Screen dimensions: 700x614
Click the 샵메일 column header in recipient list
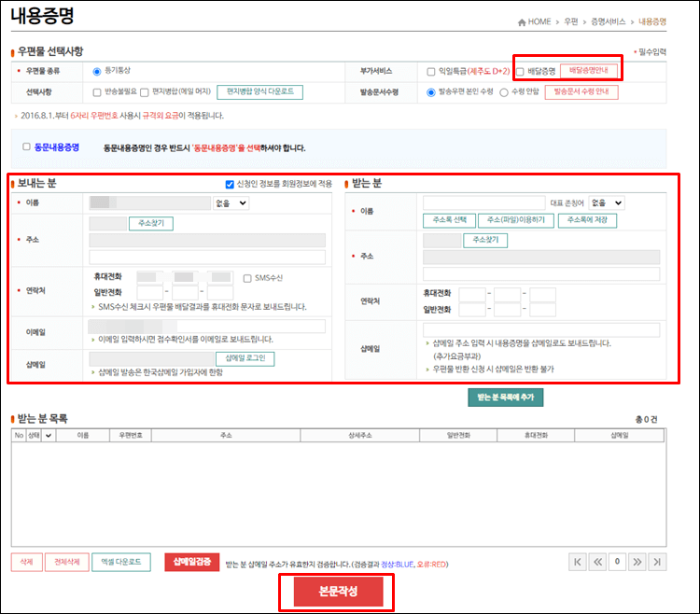[x=619, y=436]
